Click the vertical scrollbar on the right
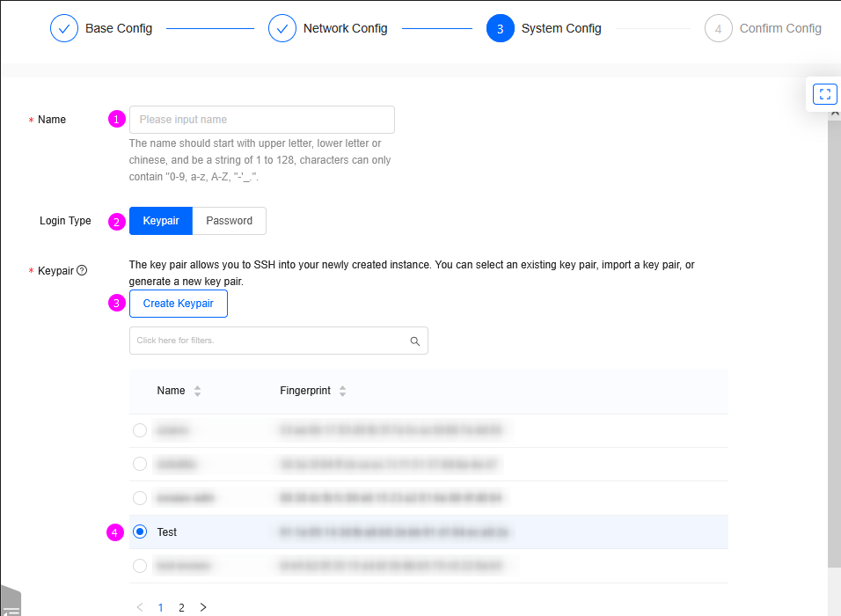The width and height of the screenshot is (841, 616). pyautogui.click(x=834, y=343)
